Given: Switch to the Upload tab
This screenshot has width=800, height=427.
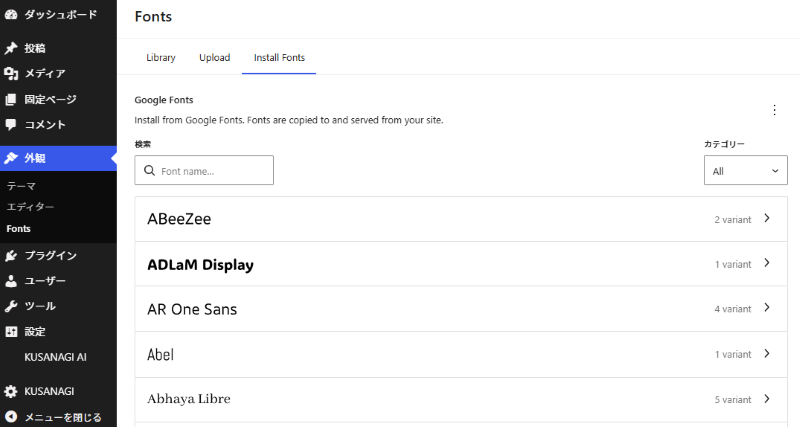Looking at the screenshot, I should point(214,58).
